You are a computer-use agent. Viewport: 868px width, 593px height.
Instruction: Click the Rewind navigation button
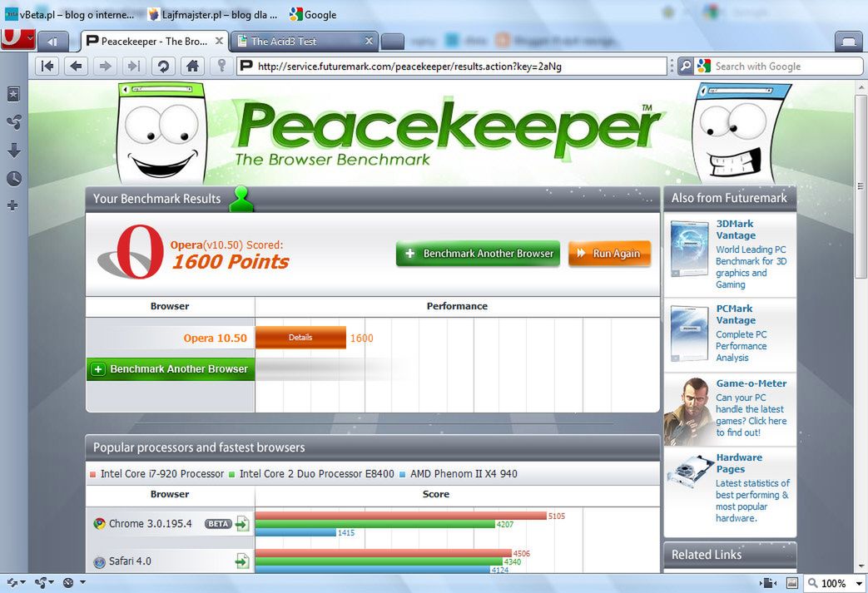pyautogui.click(x=47, y=67)
